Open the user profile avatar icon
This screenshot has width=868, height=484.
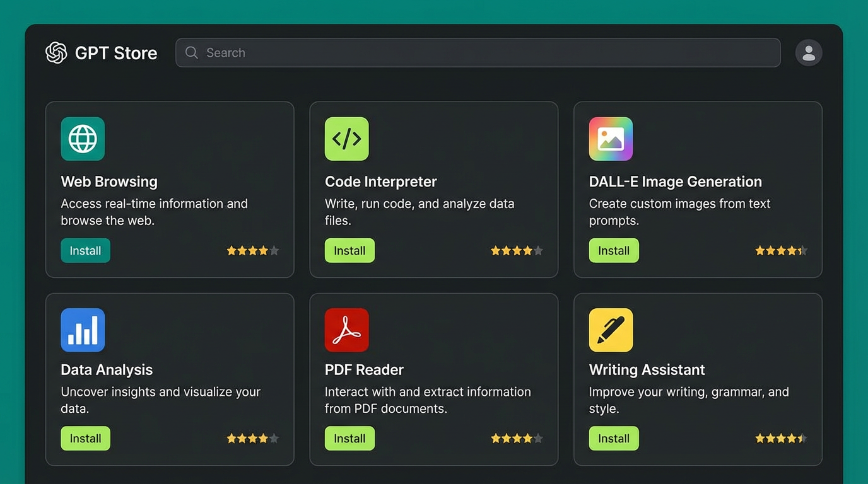point(809,53)
